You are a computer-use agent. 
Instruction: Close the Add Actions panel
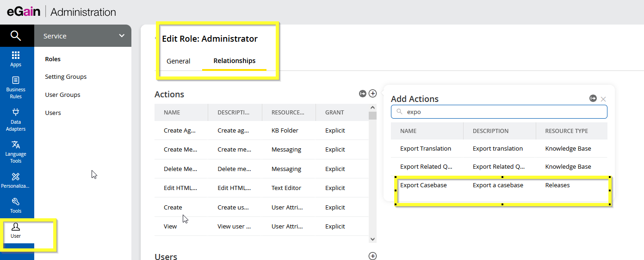pyautogui.click(x=603, y=99)
